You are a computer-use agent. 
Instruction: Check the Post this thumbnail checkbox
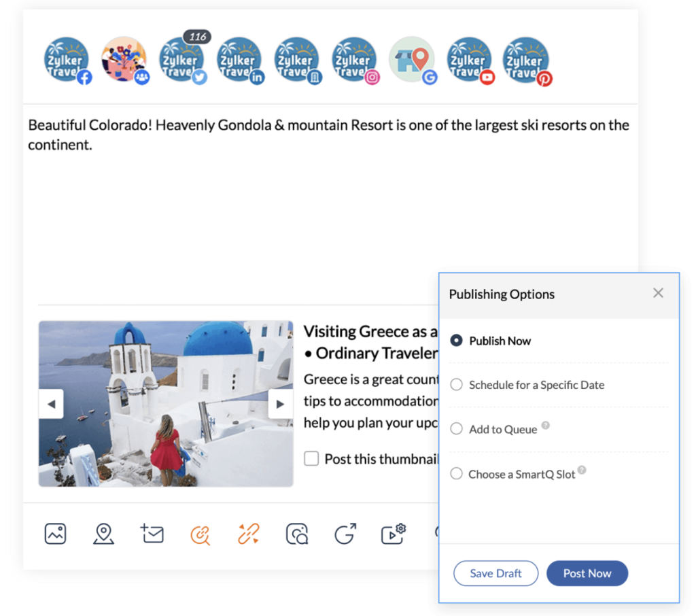pyautogui.click(x=311, y=458)
